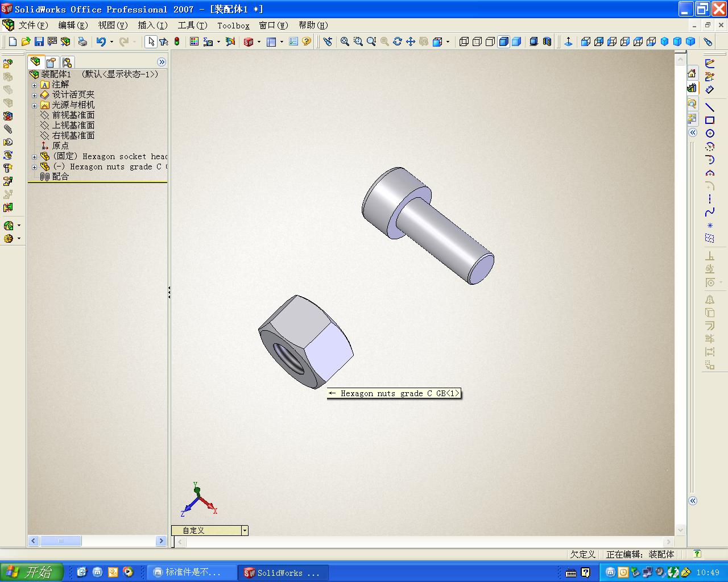This screenshot has width=728, height=582.
Task: Click the paperclip Mate icon in sidebar
Action: [x=8, y=129]
